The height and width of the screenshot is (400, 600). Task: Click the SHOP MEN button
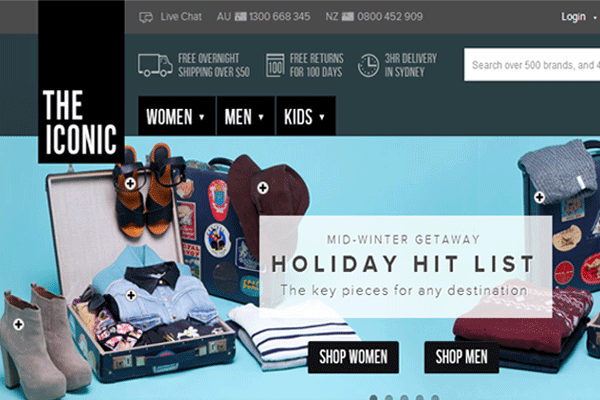point(461,357)
